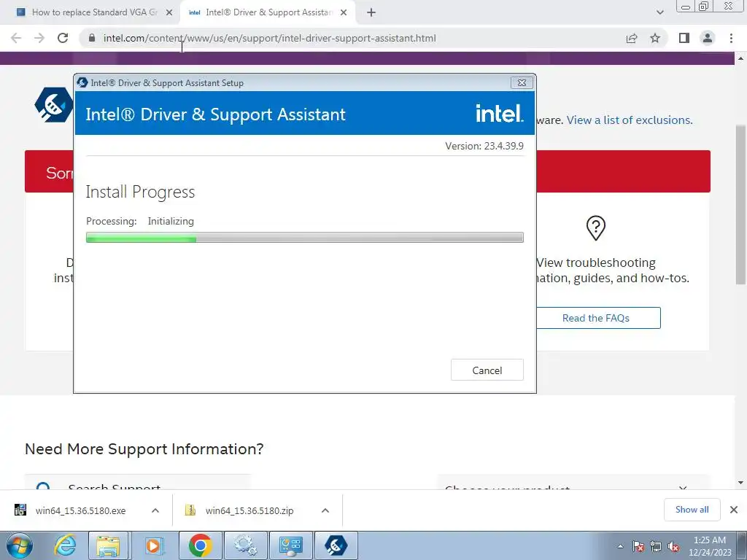
Task: Switch to Intel DSA setup in taskbar
Action: pos(336,545)
